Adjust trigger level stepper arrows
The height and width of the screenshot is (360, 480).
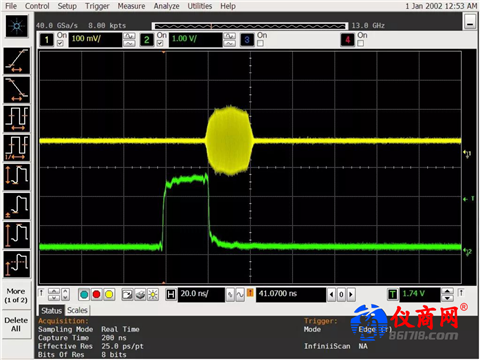coord(447,295)
